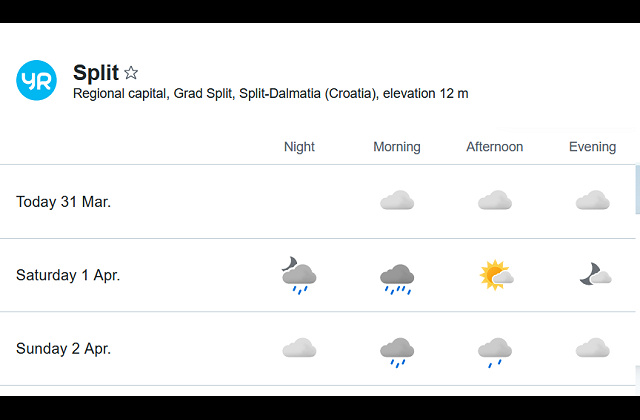The height and width of the screenshot is (420, 640).
Task: Click Sunday evening cloudy icon
Action: (592, 348)
